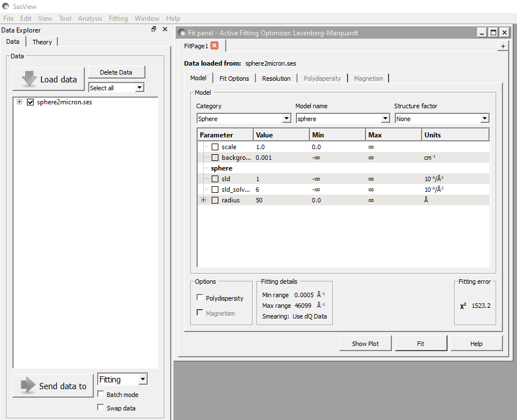This screenshot has height=420, width=517.
Task: Check the scale parameter checkbox
Action: (215, 146)
